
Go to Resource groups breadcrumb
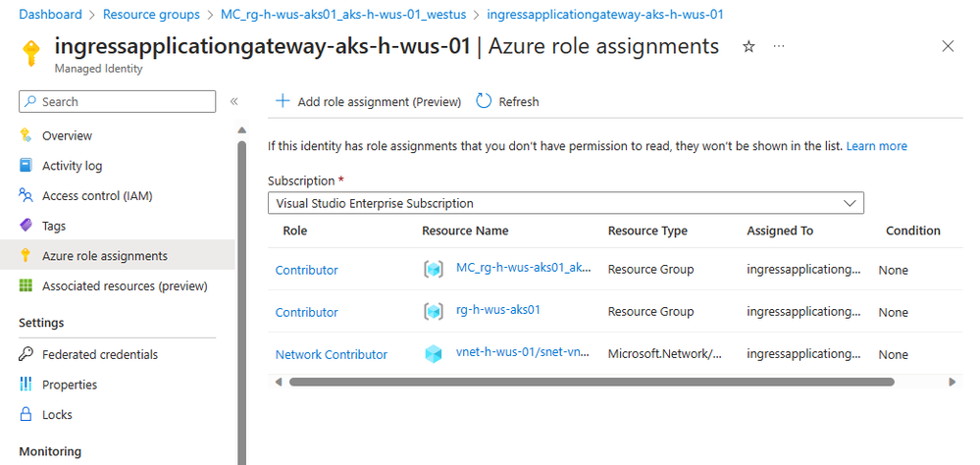[x=151, y=14]
